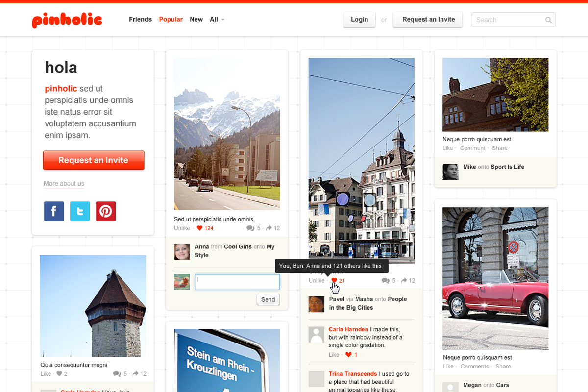Viewport: 588px width, 392px height.
Task: Click Share on red car post
Action: (503, 367)
